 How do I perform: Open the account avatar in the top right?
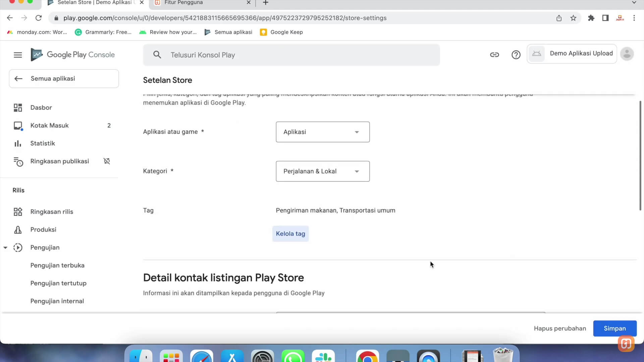[627, 54]
